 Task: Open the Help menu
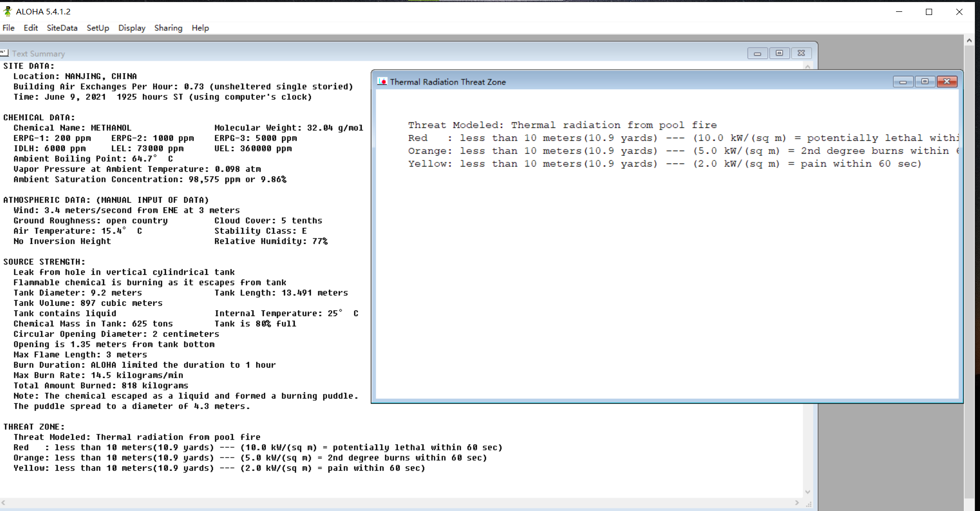pyautogui.click(x=200, y=28)
